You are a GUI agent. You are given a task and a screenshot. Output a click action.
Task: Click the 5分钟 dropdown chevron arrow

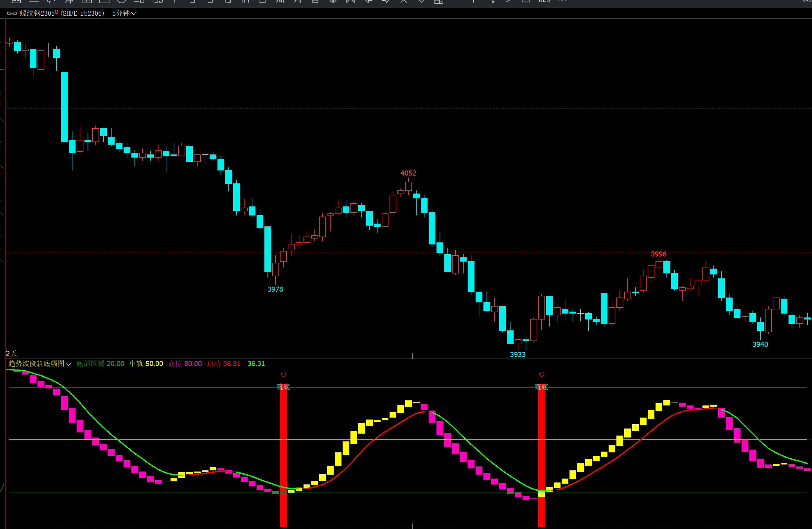[x=134, y=13]
